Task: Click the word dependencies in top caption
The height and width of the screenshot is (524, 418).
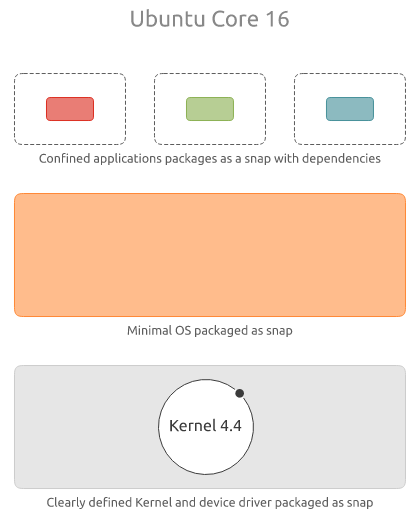Action: coord(341,159)
